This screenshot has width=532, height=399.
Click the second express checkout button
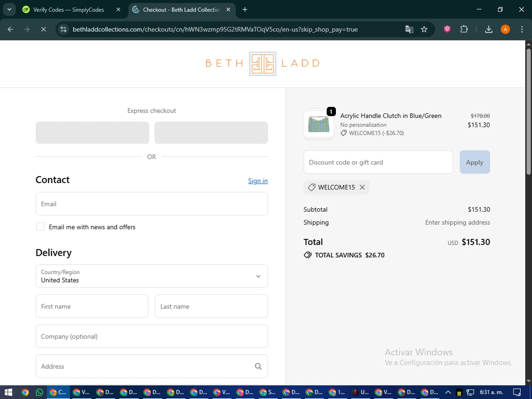(x=211, y=133)
